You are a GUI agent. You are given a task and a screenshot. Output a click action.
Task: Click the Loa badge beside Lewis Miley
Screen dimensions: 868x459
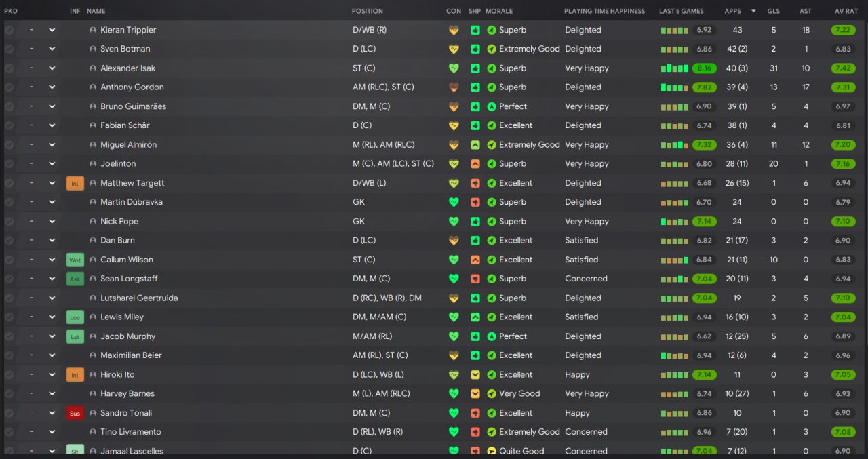tap(75, 317)
